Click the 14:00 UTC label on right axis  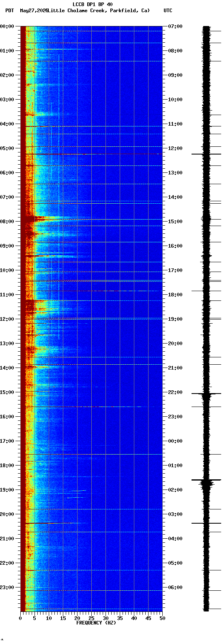[175, 197]
